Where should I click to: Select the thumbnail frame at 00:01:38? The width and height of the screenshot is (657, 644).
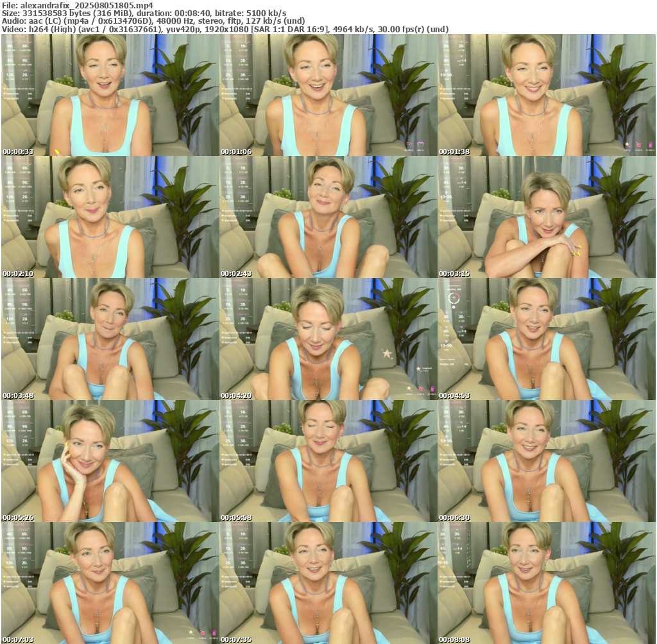point(547,95)
